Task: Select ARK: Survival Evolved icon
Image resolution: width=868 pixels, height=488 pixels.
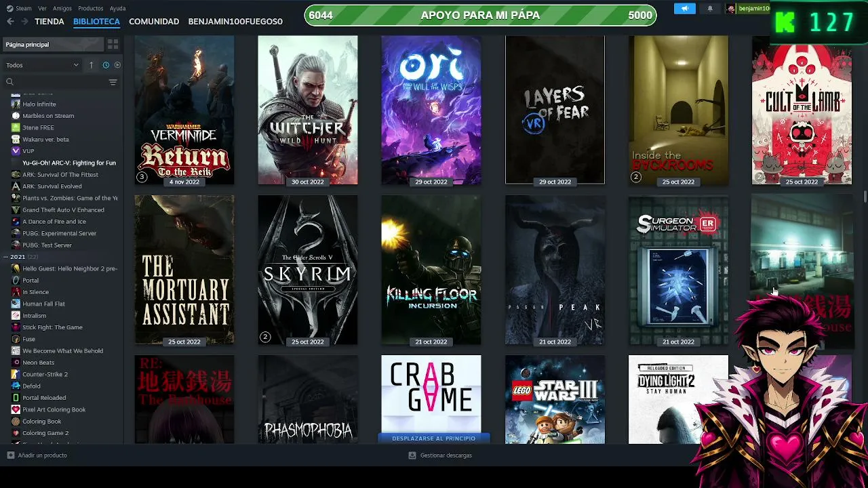Action: pyautogui.click(x=16, y=186)
